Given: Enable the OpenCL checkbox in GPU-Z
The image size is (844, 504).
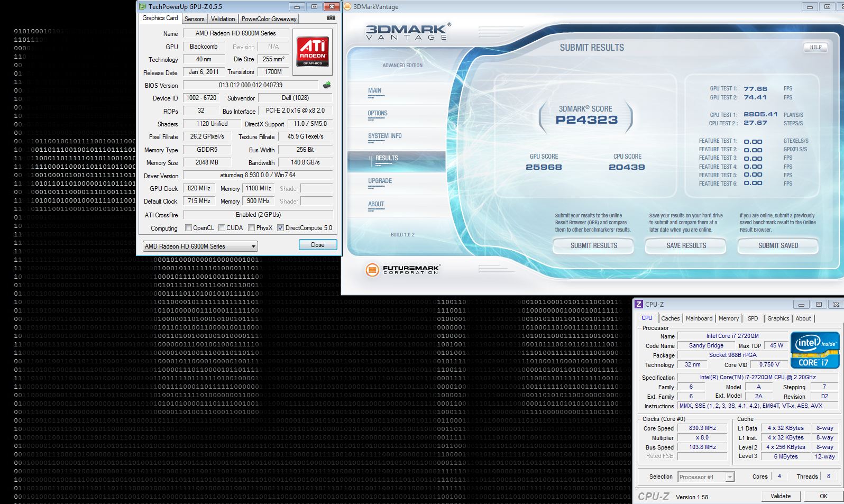Looking at the screenshot, I should [x=188, y=228].
